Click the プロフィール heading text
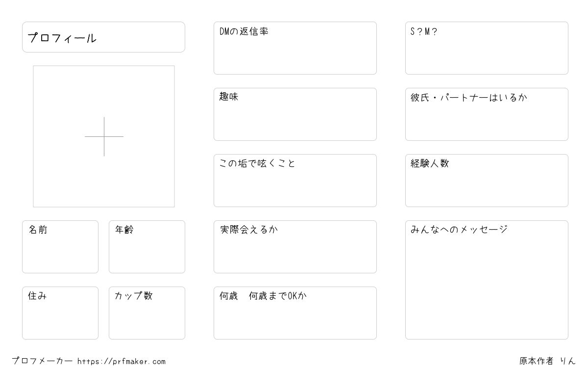Image resolution: width=588 pixels, height=368 pixels. point(62,38)
